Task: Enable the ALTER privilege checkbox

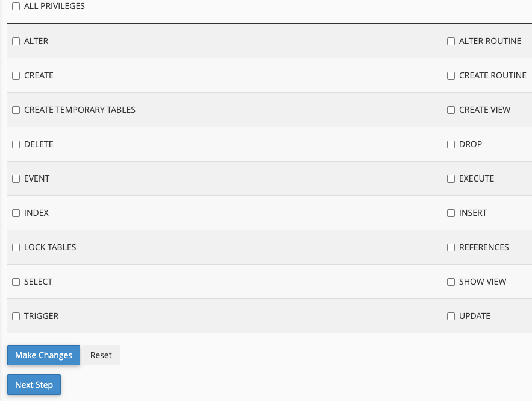Action: point(16,42)
